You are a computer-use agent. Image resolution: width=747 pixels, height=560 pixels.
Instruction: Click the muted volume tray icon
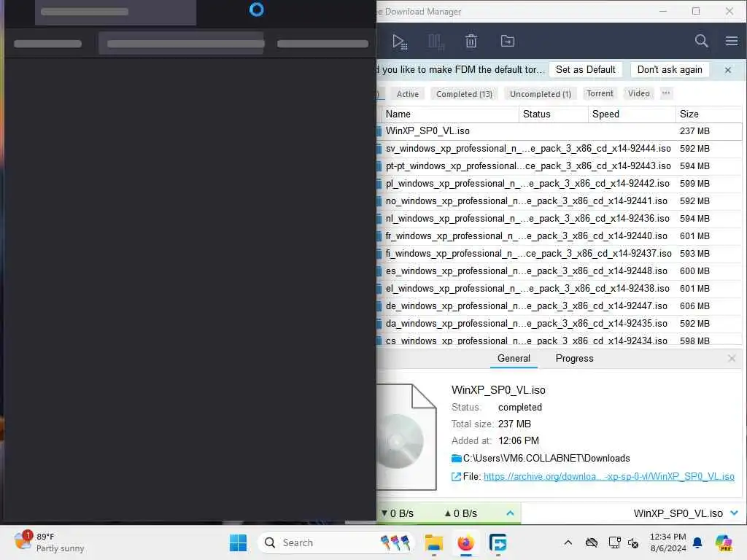pos(633,542)
